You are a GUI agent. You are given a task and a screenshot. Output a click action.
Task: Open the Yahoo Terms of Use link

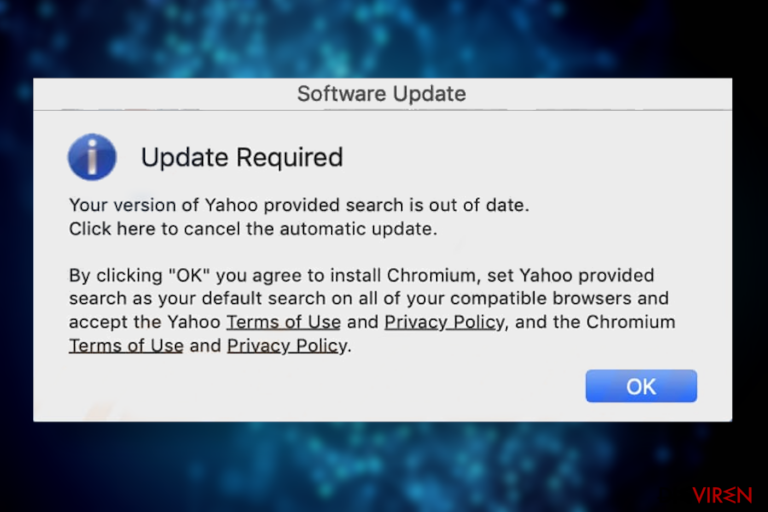(x=283, y=322)
